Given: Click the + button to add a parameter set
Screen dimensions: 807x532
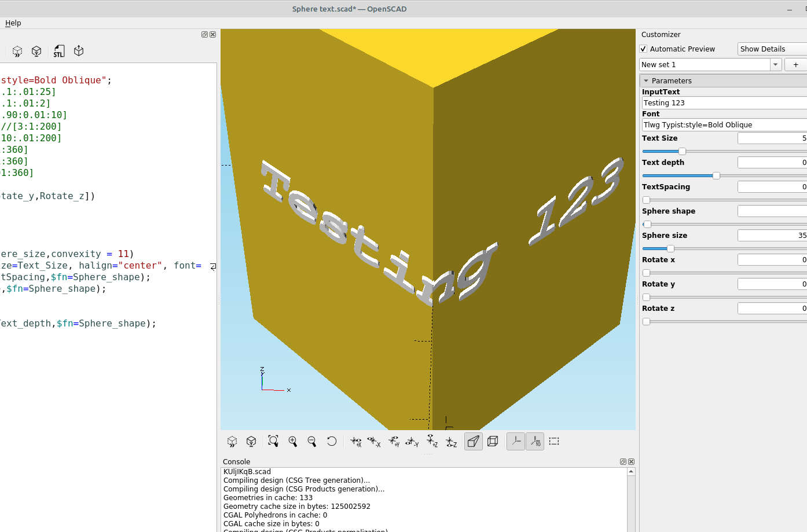Looking at the screenshot, I should click(795, 64).
